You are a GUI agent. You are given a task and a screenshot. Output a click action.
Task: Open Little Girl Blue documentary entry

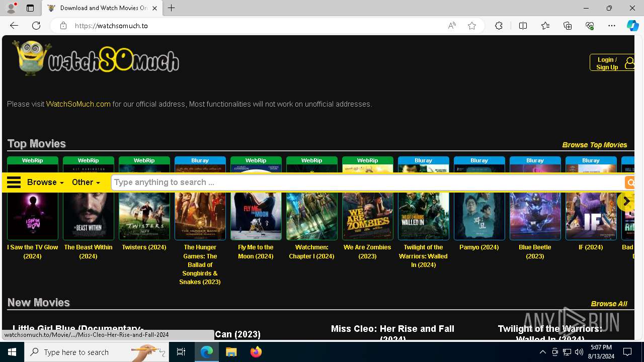tap(78, 329)
